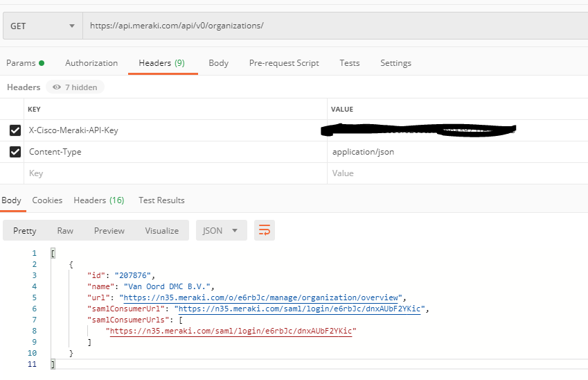Viewport: 588px width, 380px height.
Task: Open the Pre-request Script tab
Action: 284,63
